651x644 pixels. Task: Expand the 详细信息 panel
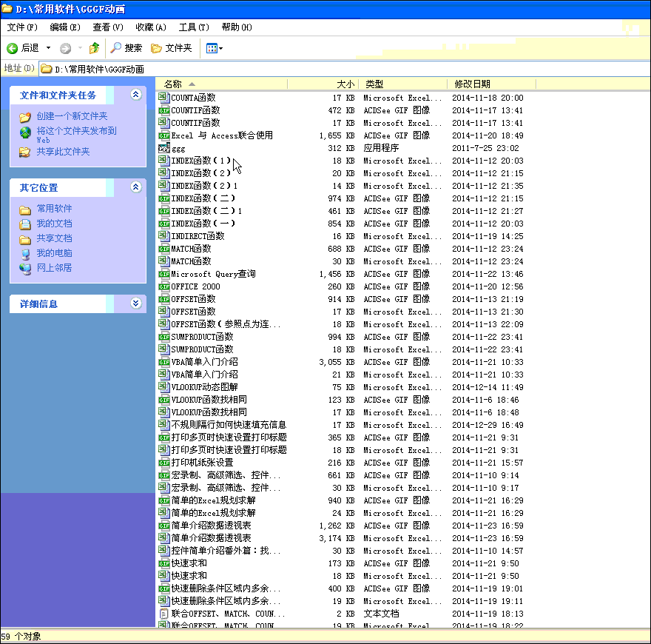[x=135, y=303]
